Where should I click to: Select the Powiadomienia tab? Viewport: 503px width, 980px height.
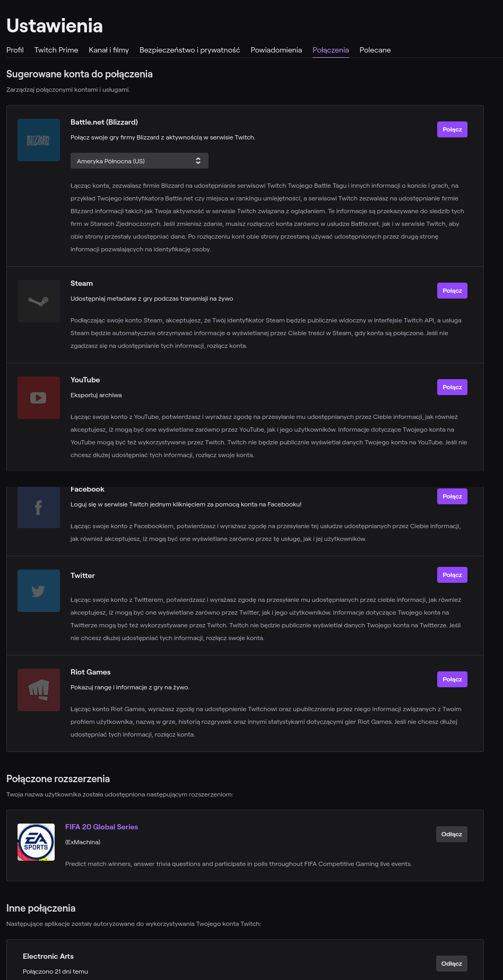click(276, 50)
